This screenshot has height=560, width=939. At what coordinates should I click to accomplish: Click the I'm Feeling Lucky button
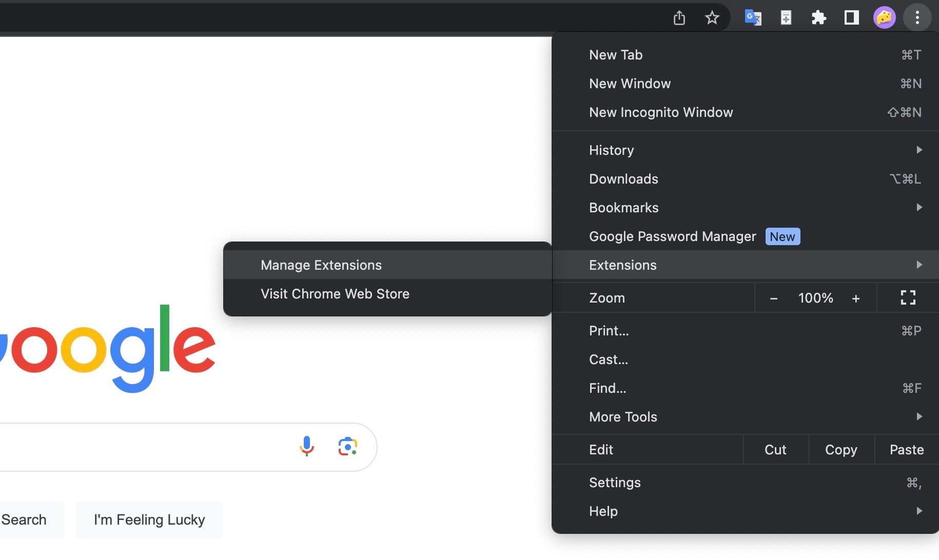coord(149,519)
